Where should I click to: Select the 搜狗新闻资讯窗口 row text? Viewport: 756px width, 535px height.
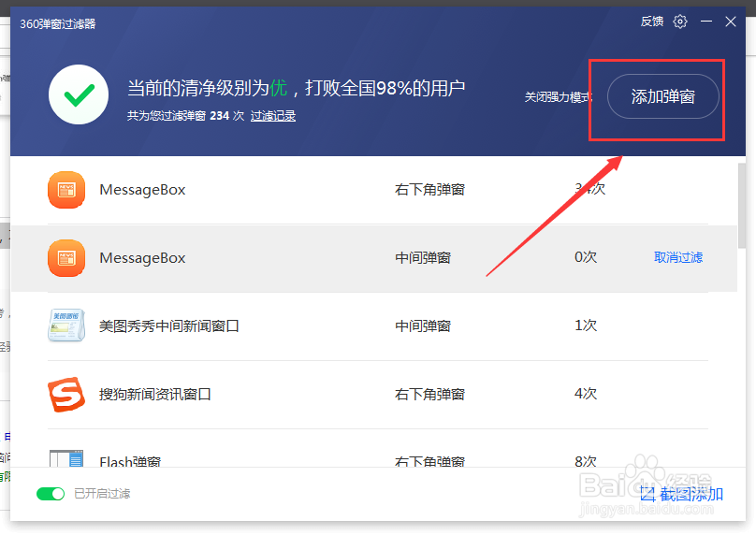[155, 395]
